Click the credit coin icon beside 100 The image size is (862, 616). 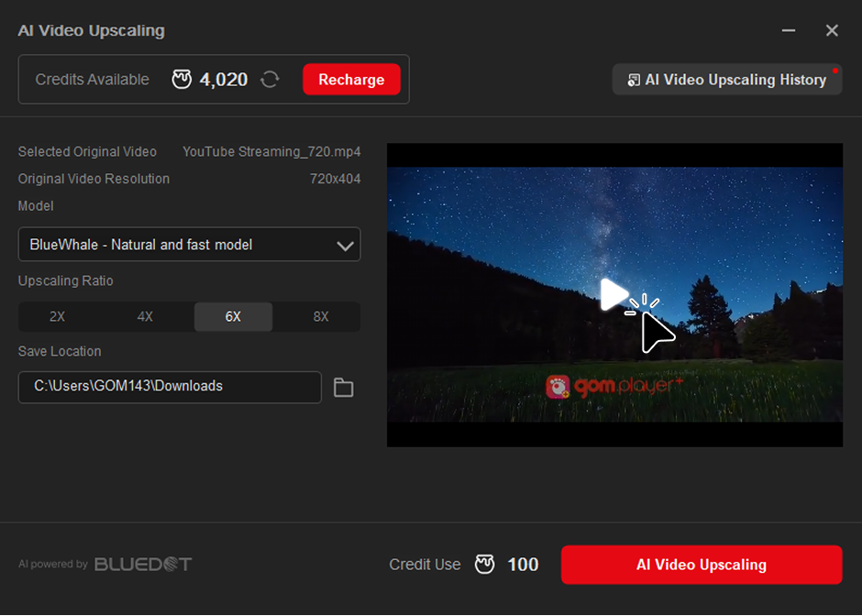[484, 565]
